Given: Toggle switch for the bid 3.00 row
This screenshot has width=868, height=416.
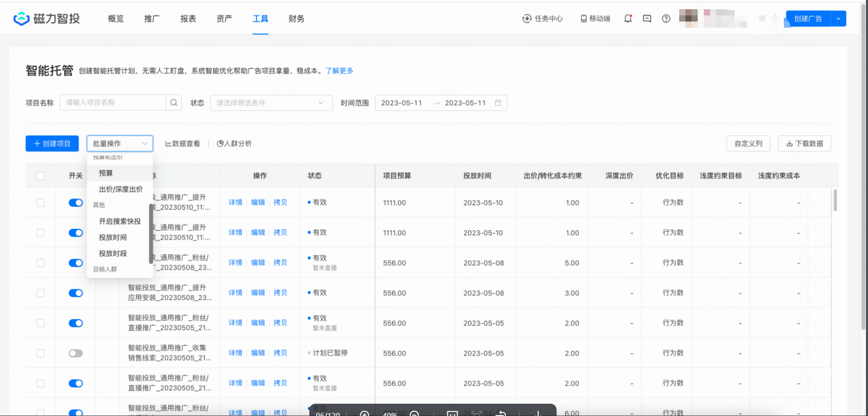Looking at the screenshot, I should click(76, 293).
